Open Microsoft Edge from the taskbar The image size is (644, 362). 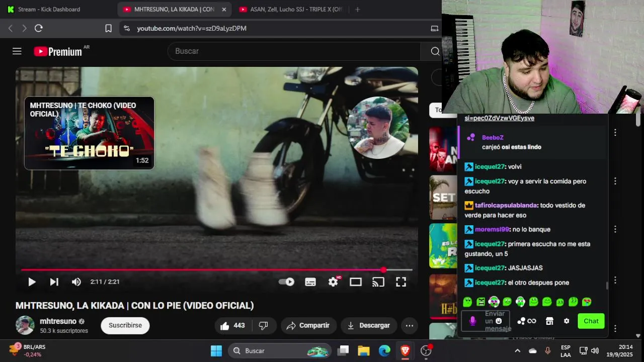(x=384, y=350)
